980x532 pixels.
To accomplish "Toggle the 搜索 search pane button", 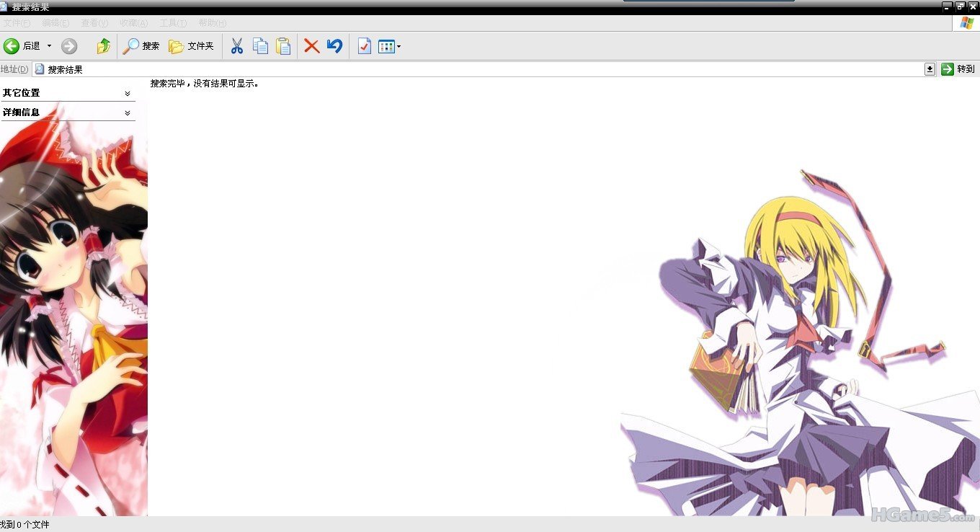I will (141, 46).
